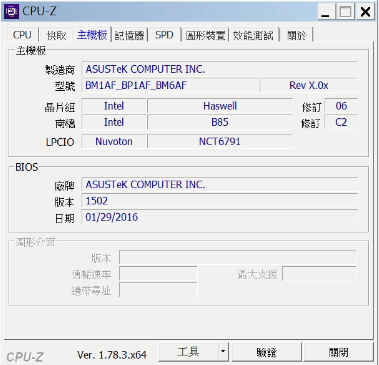Click the Nuvoton LPCIO vendor value
Image resolution: width=379 pixels, height=365 pixels.
coord(114,141)
